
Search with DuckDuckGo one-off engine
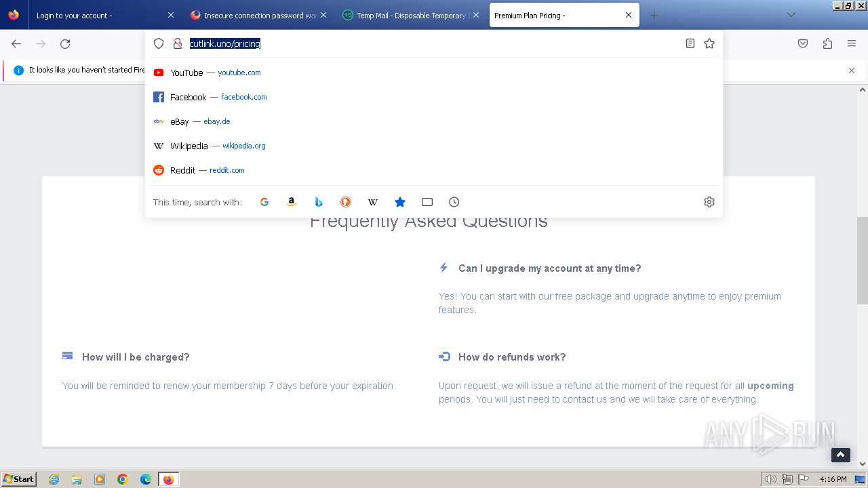click(x=346, y=202)
